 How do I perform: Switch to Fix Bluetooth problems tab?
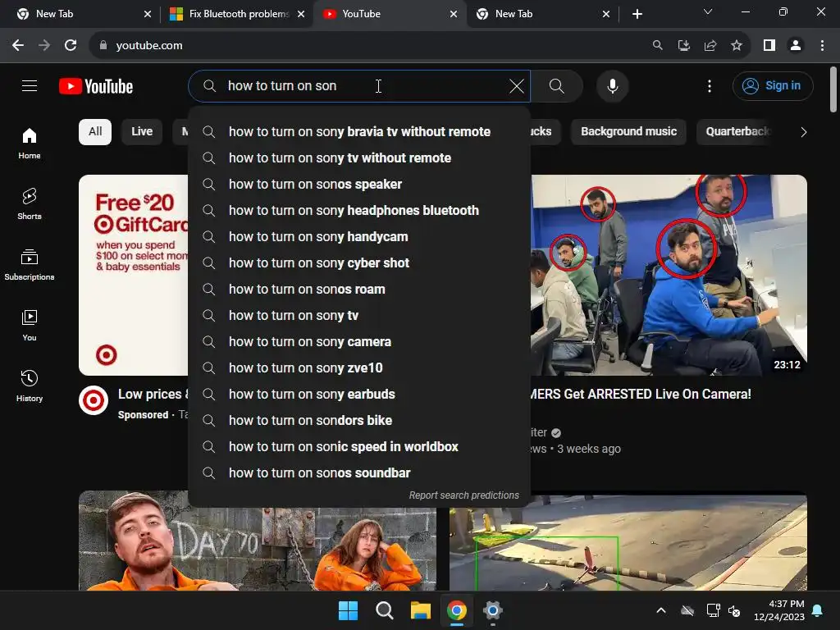click(237, 14)
